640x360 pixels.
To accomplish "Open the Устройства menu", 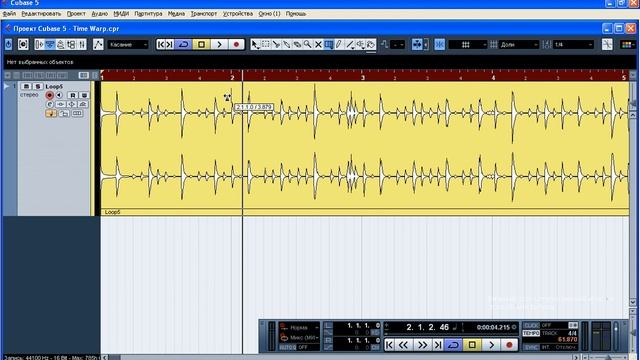I will click(238, 13).
